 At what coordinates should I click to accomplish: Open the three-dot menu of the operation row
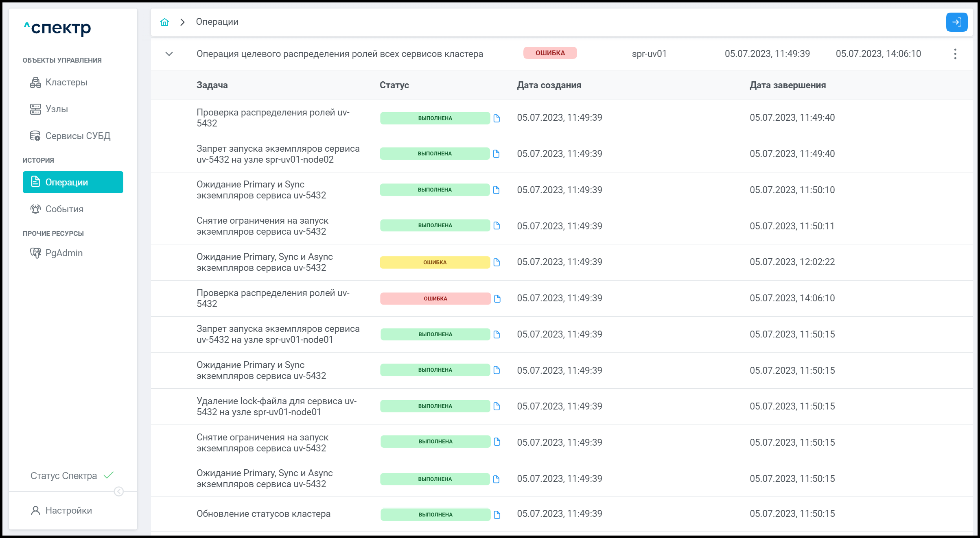coord(955,54)
